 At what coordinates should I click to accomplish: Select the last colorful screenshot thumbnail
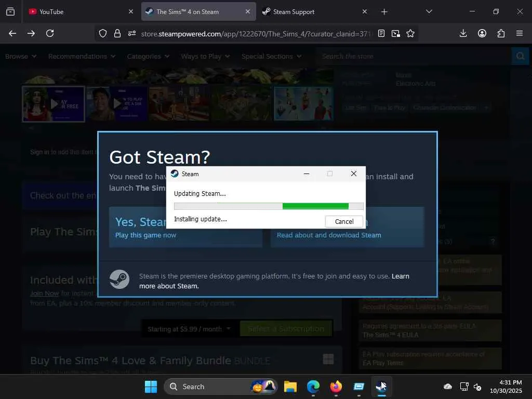point(303,104)
